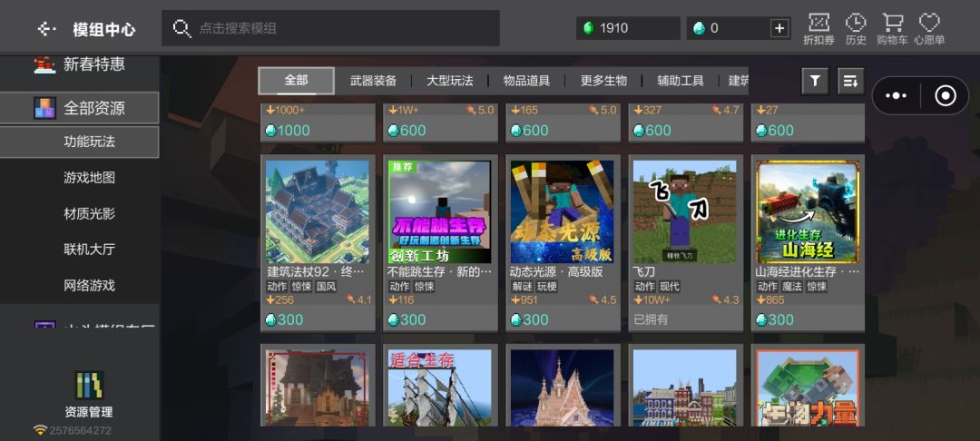This screenshot has height=441, width=980.
Task: Click the title 动态光源 · 高级版
Action: coord(556,272)
